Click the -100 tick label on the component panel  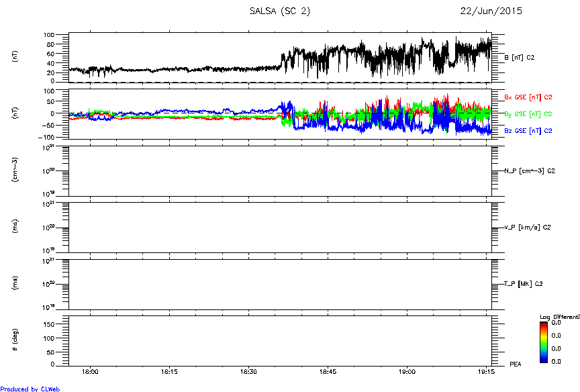click(x=46, y=137)
